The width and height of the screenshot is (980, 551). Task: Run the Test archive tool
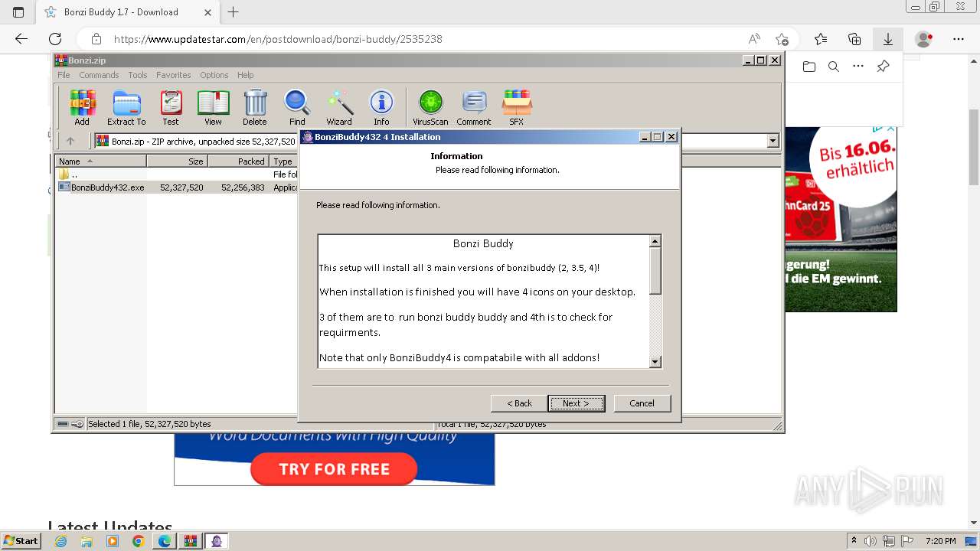click(x=171, y=107)
